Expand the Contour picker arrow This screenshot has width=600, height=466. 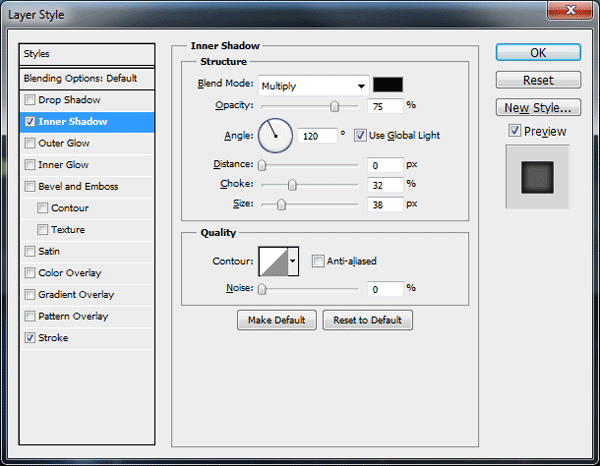pos(293,261)
